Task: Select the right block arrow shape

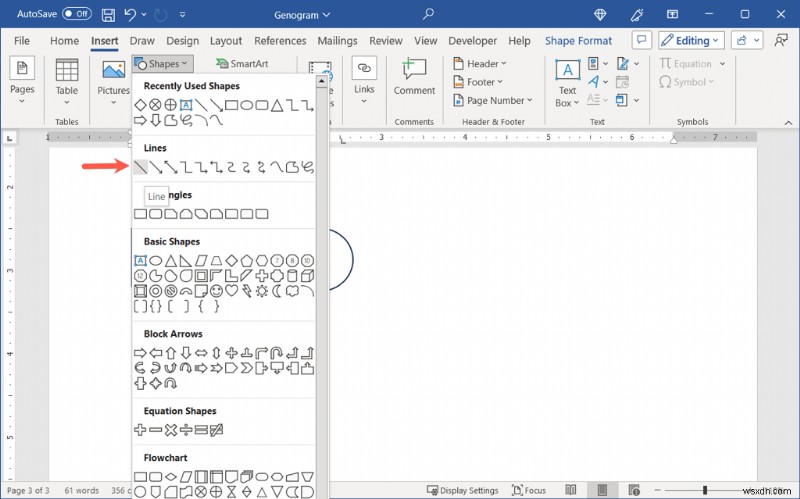Action: [x=140, y=353]
